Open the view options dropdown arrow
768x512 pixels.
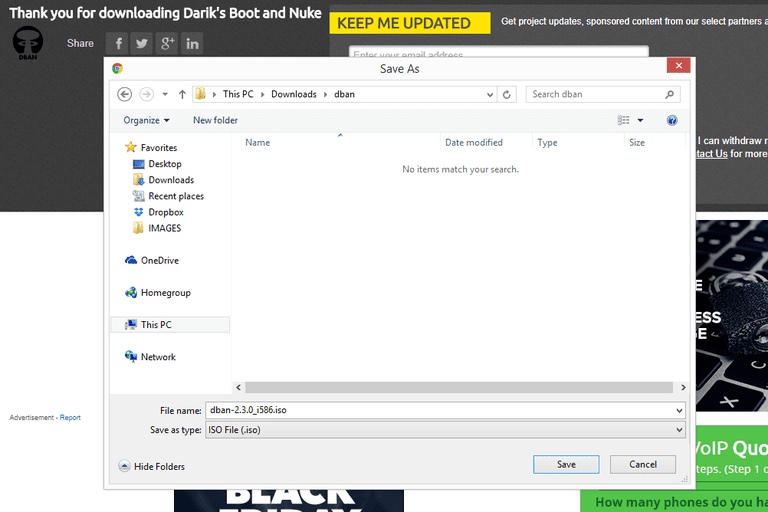click(640, 120)
